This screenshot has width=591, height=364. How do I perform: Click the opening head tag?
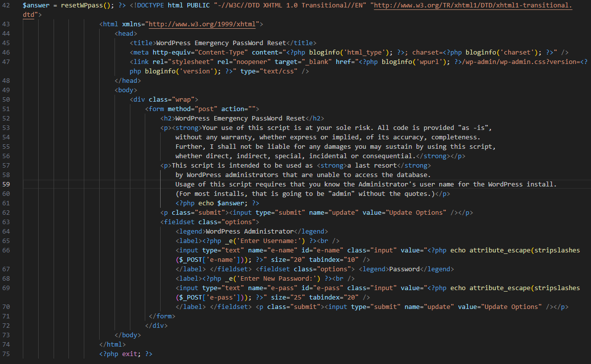tap(126, 34)
